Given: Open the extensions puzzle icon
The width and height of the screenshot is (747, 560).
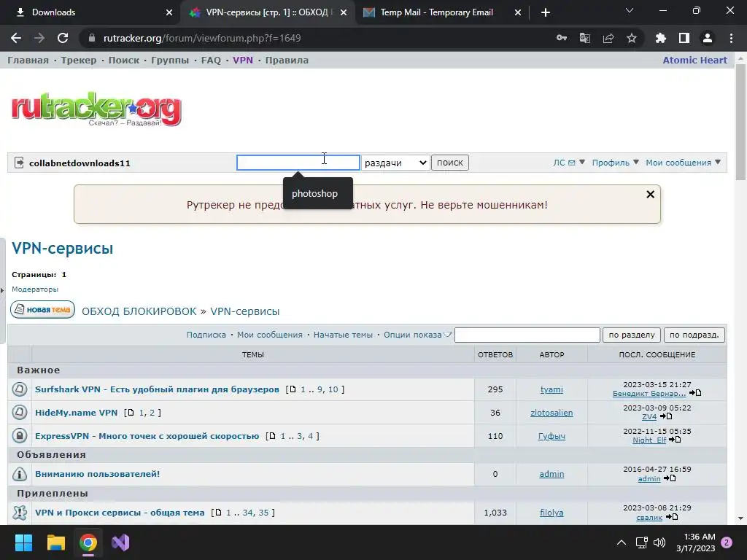Looking at the screenshot, I should point(661,38).
